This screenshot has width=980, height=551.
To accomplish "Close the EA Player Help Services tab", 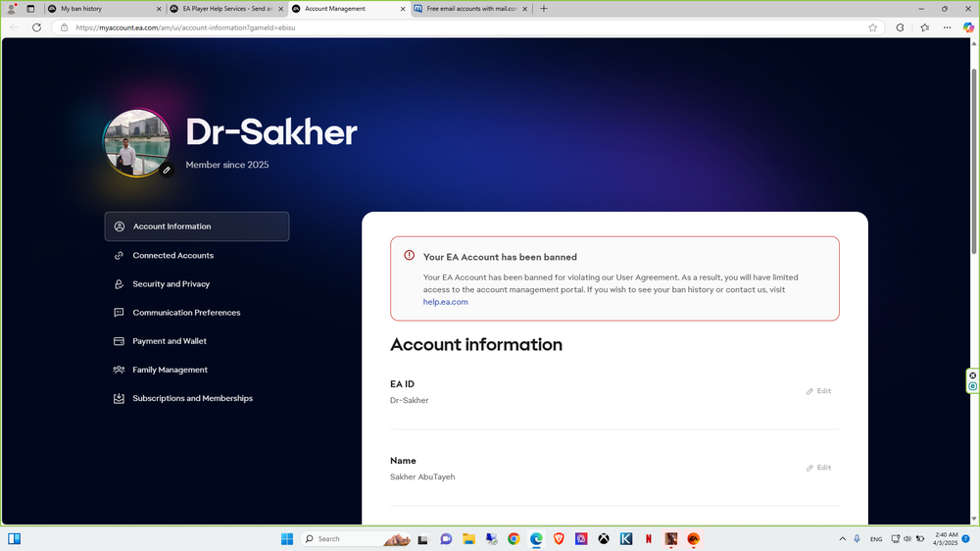I will [280, 9].
